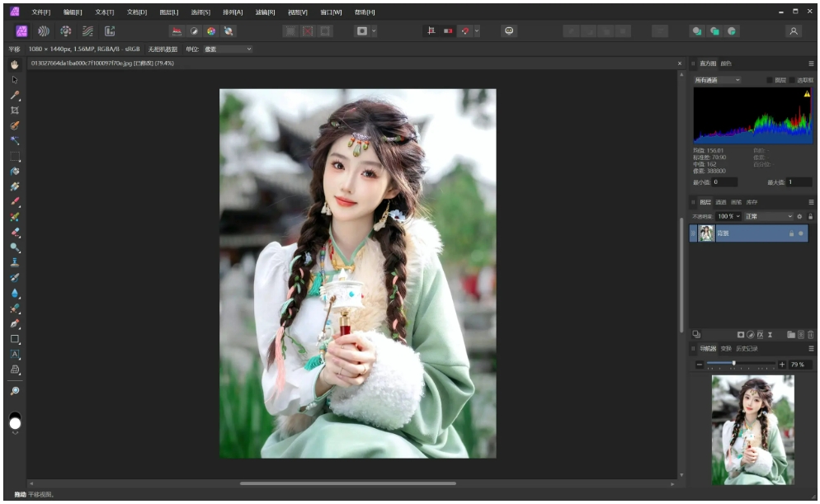
Task: Open the 单位 pixel units dropdown
Action: click(228, 49)
